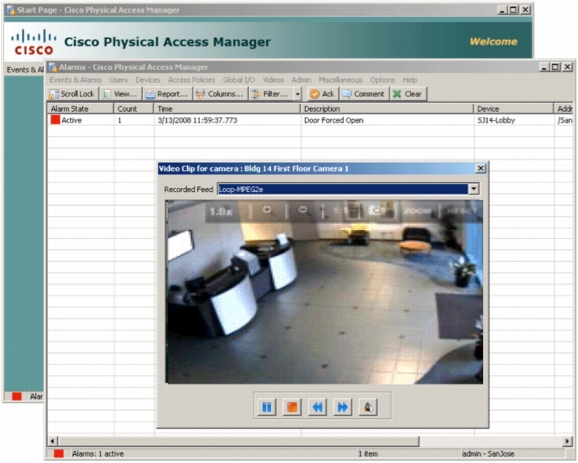Click the recorded lobby video frame
Image resolution: width=578 pixels, height=463 pixels.
pos(324,292)
